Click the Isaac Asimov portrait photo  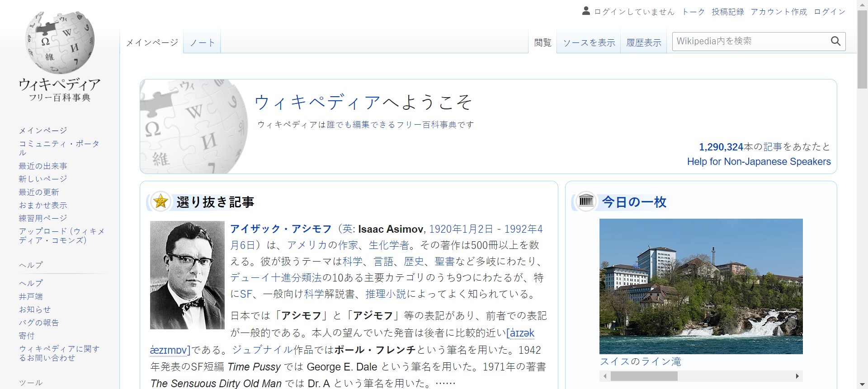[x=187, y=275]
